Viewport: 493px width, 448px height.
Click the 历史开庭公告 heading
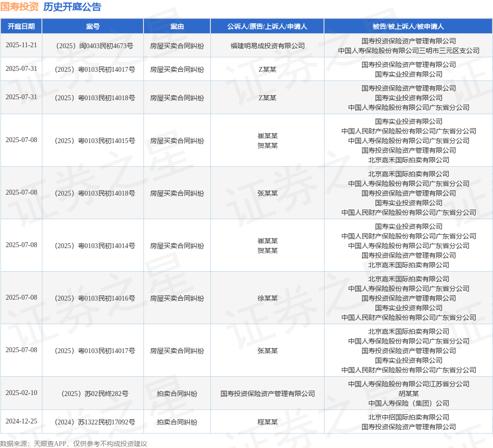point(72,7)
